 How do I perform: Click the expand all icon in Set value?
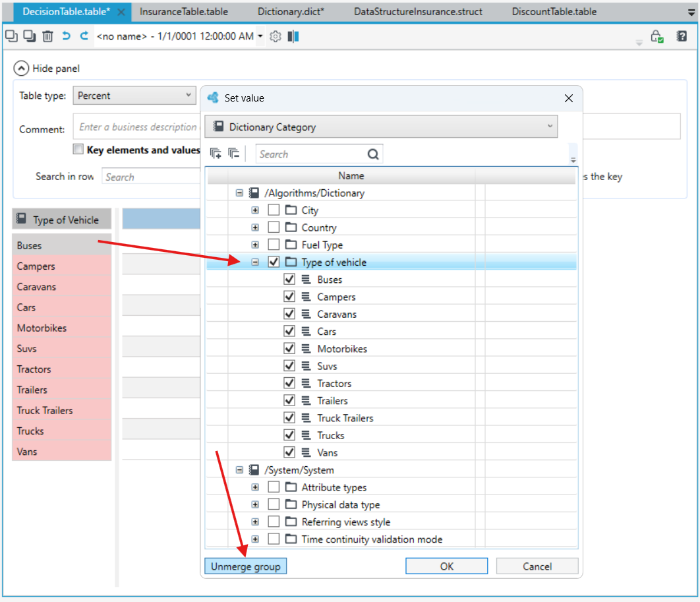(216, 154)
